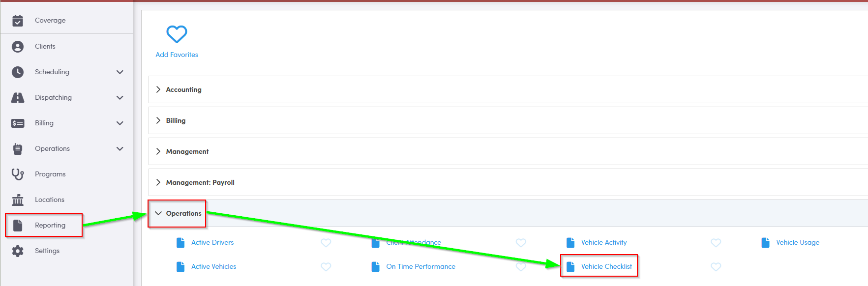
Task: Click the Active Drivers document icon
Action: pos(180,243)
